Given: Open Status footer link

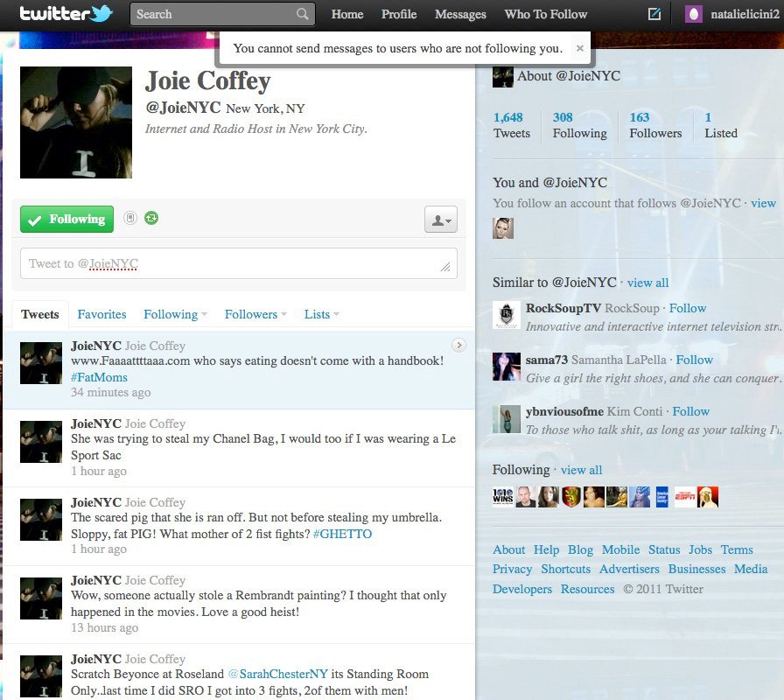Looking at the screenshot, I should (664, 549).
